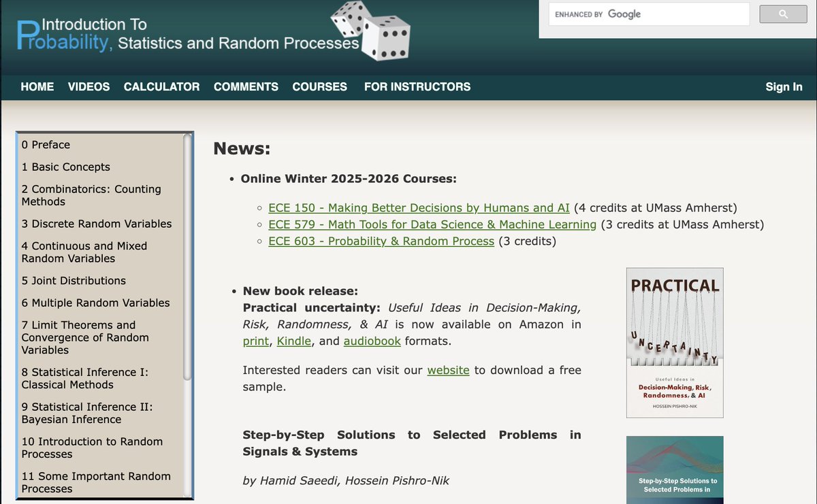Click the Online Winter 2025-2026 Courses text
817x504 pixels.
(349, 179)
